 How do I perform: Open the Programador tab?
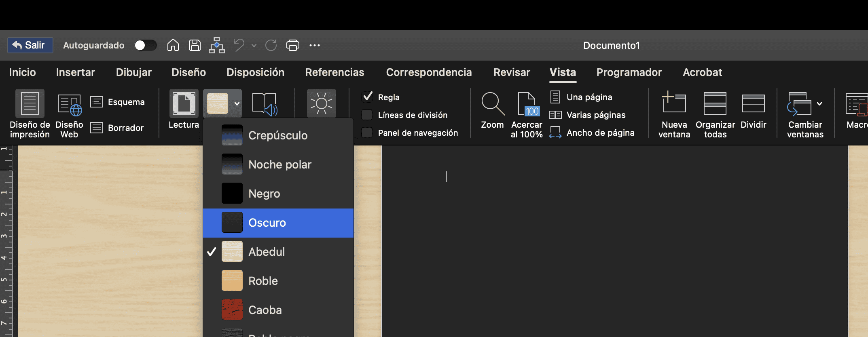click(x=629, y=72)
